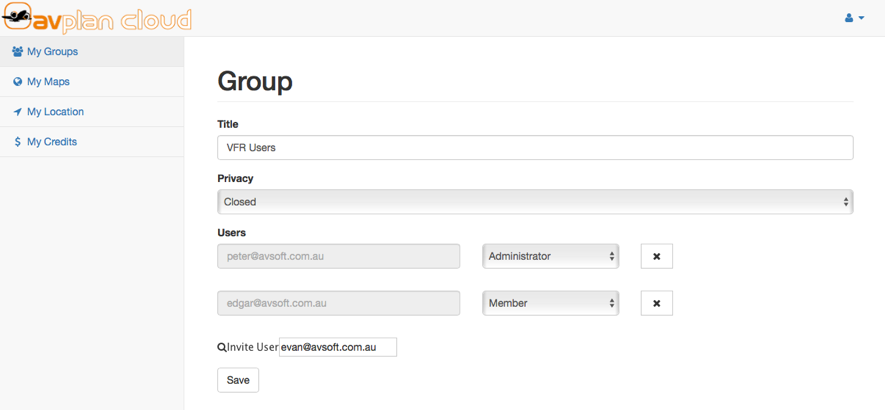Click the search icon beside Invite User
The image size is (885, 410).
[222, 348]
